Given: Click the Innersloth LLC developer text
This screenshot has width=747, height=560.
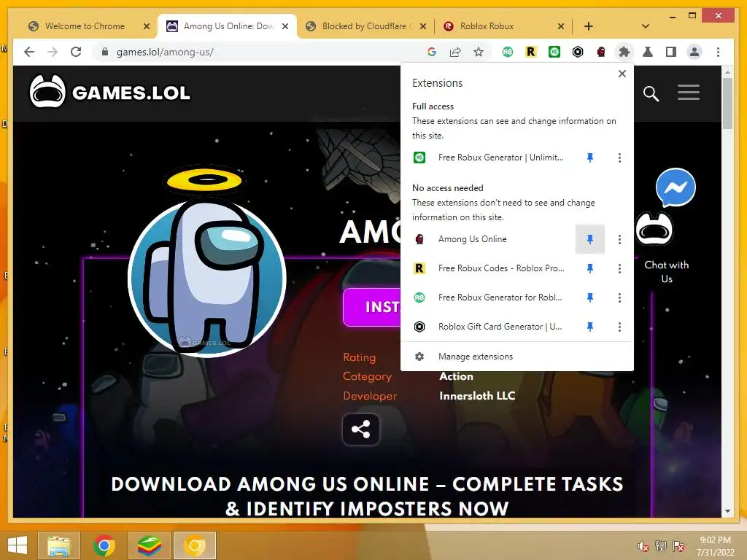Looking at the screenshot, I should 477,396.
